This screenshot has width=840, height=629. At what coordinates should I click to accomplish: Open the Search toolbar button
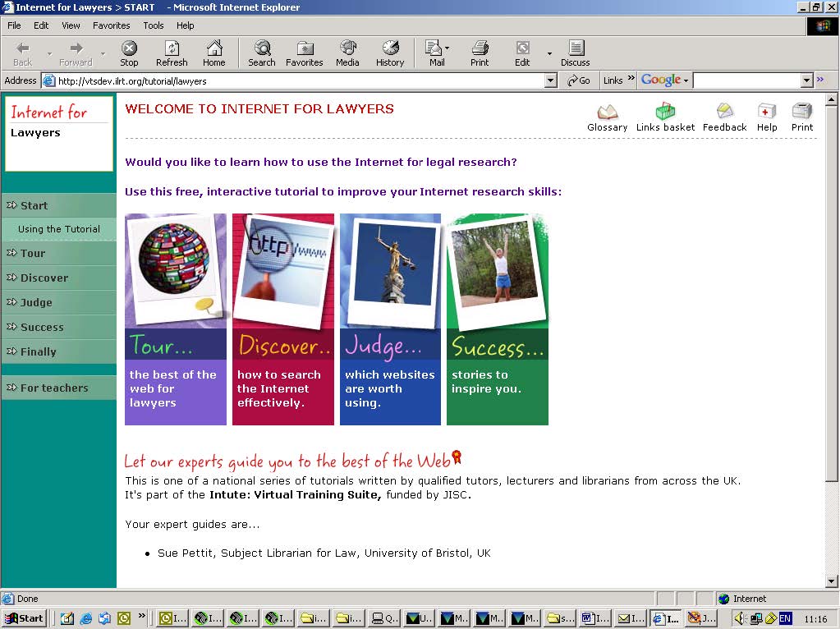pyautogui.click(x=261, y=53)
